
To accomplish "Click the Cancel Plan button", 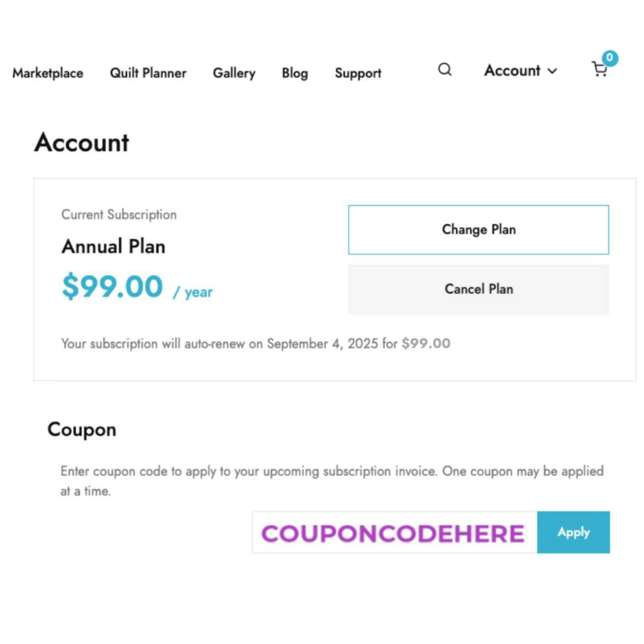I will click(479, 289).
